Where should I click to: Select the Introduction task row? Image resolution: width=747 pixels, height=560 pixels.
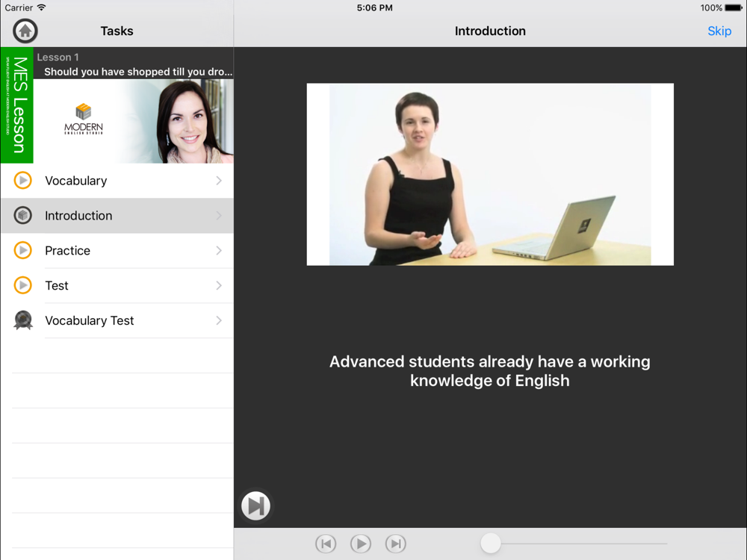point(117,215)
